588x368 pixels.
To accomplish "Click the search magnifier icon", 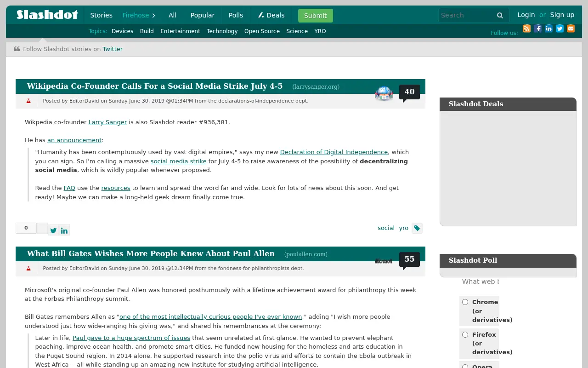I will (x=500, y=15).
